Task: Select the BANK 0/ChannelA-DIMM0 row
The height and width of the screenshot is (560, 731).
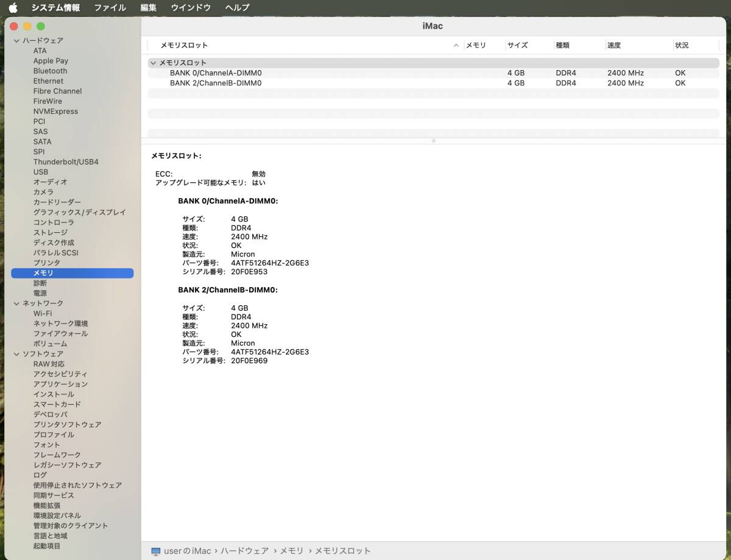Action: [433, 73]
